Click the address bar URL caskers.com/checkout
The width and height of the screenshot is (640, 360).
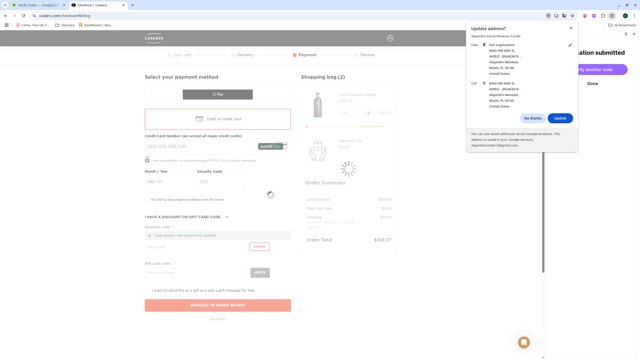[64, 16]
